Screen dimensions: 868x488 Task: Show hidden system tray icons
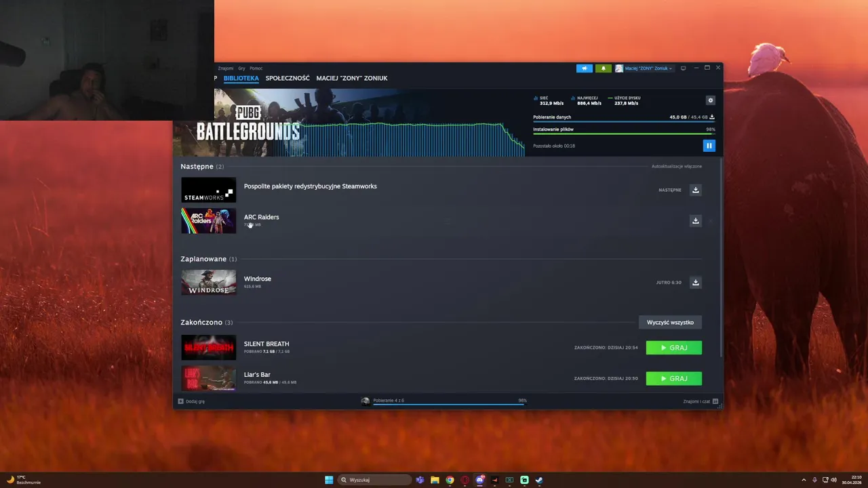(x=804, y=480)
